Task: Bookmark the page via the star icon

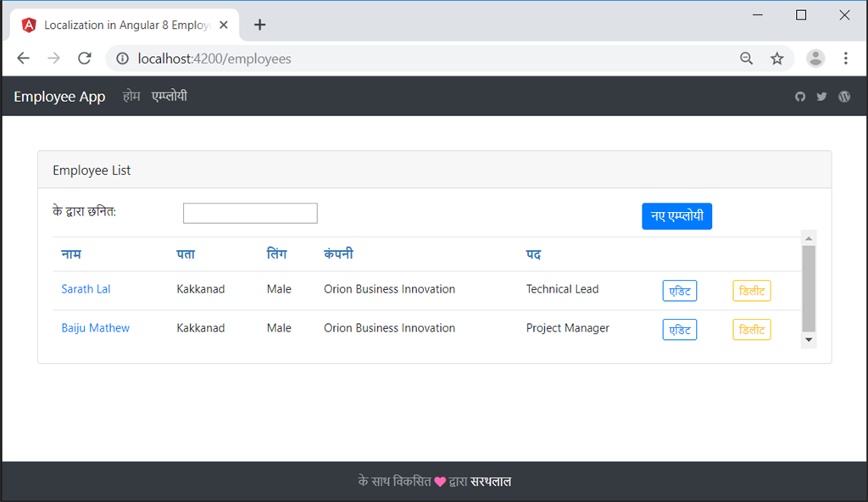Action: (x=777, y=58)
